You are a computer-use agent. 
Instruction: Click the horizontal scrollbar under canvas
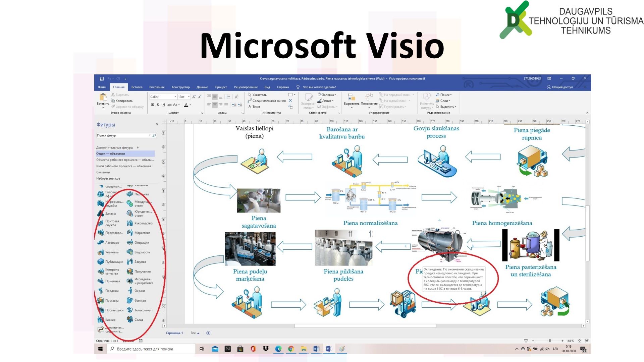coord(365,326)
